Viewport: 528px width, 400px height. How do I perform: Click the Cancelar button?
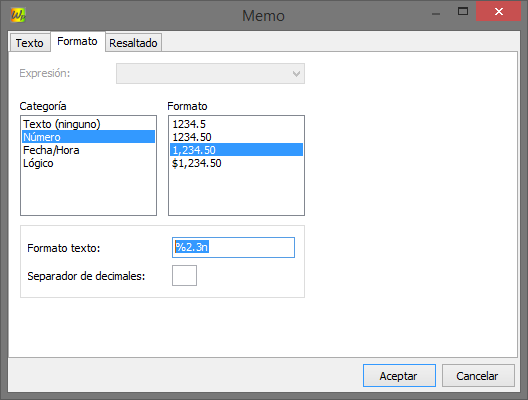(x=478, y=375)
